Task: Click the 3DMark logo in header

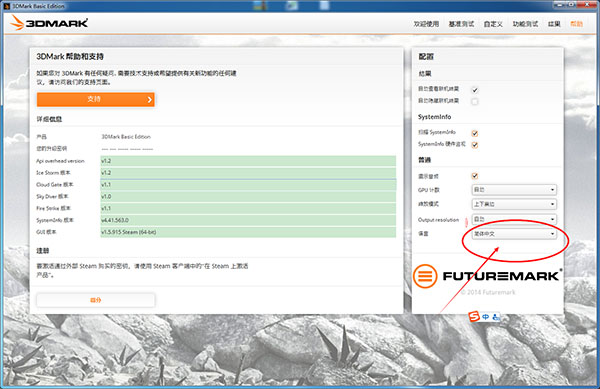Action: [49, 23]
